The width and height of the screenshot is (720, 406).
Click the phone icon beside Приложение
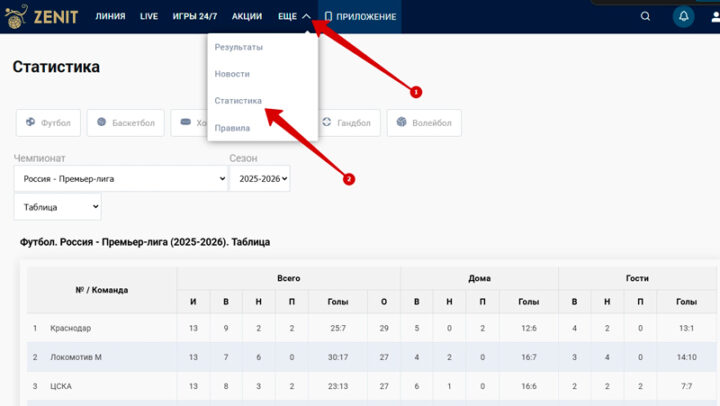pyautogui.click(x=328, y=17)
